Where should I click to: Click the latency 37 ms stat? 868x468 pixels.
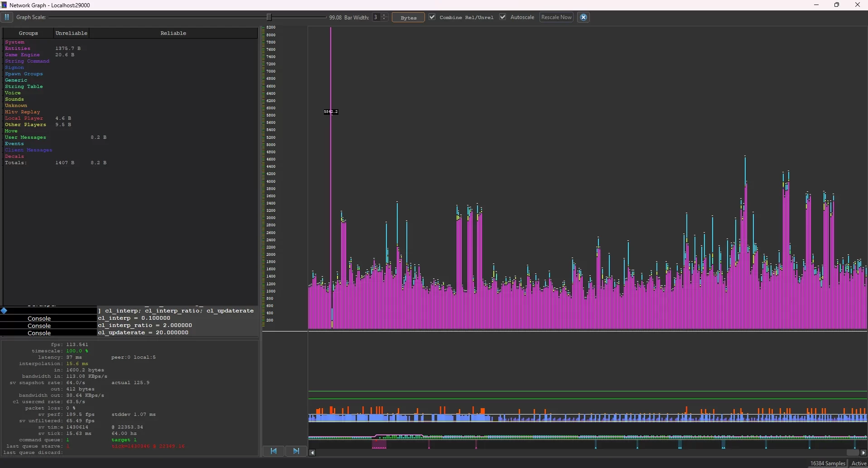[60, 357]
